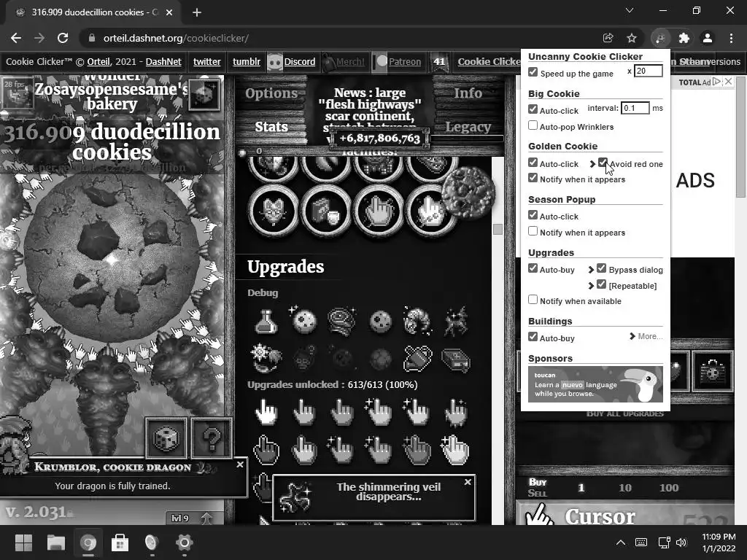Toggle Golden Cookie Auto-click checkbox
Screen dimensions: 747x560
pos(533,163)
